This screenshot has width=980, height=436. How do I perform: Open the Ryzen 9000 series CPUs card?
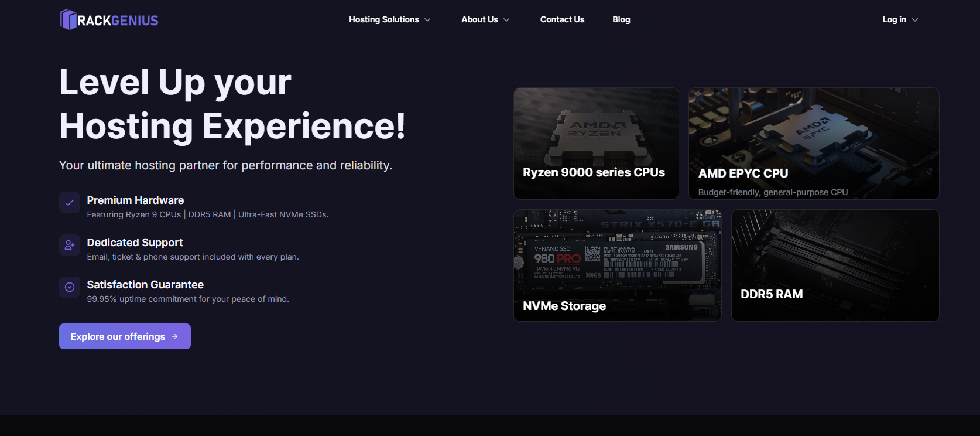point(596,144)
